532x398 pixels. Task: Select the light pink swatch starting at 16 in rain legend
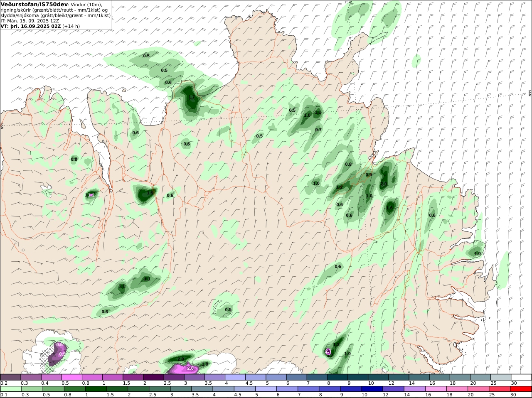click(x=436, y=388)
